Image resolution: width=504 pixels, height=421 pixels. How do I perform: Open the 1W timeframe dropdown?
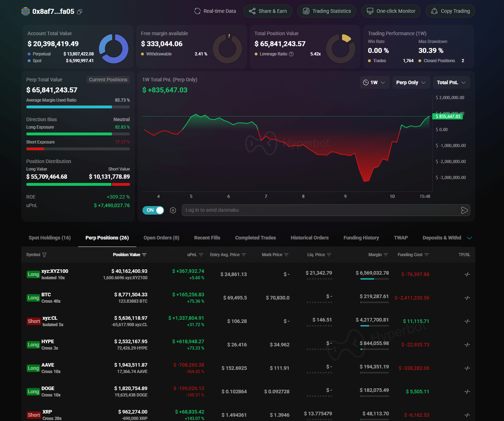[374, 82]
